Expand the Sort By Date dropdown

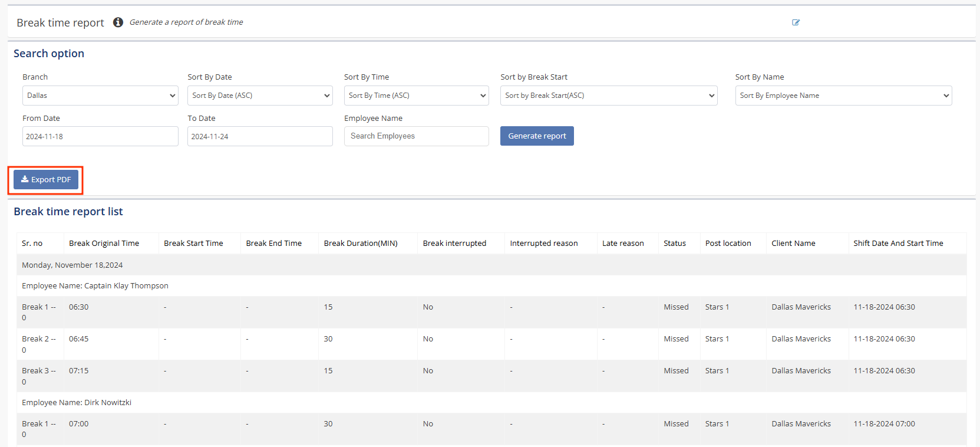coord(260,96)
